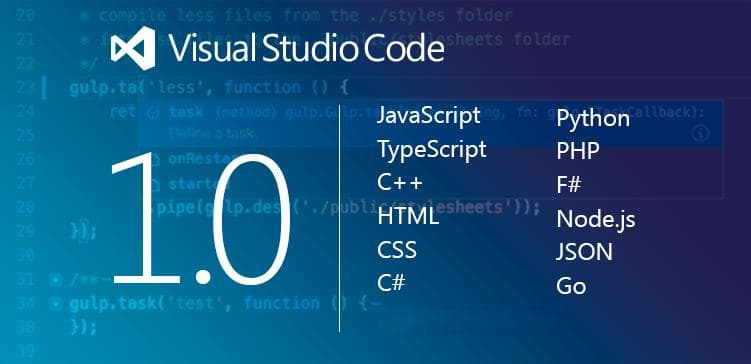Click the method icon next to task
The image size is (751, 364).
(153, 113)
